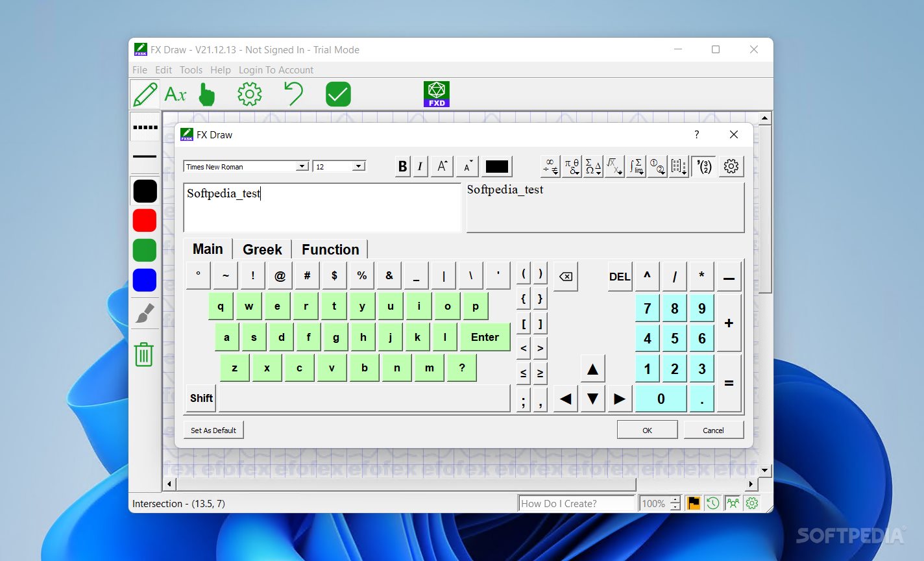Click the Set As Default button
The height and width of the screenshot is (561, 924).
pos(213,430)
